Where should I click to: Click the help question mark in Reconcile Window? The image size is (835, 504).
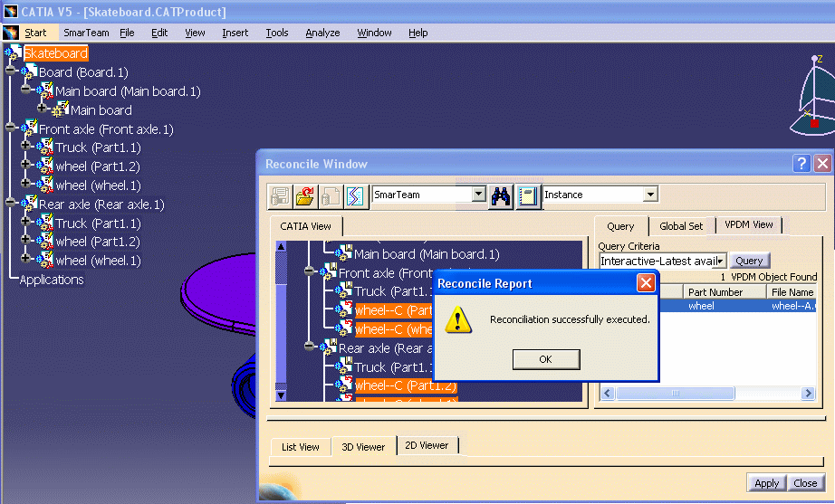point(801,164)
